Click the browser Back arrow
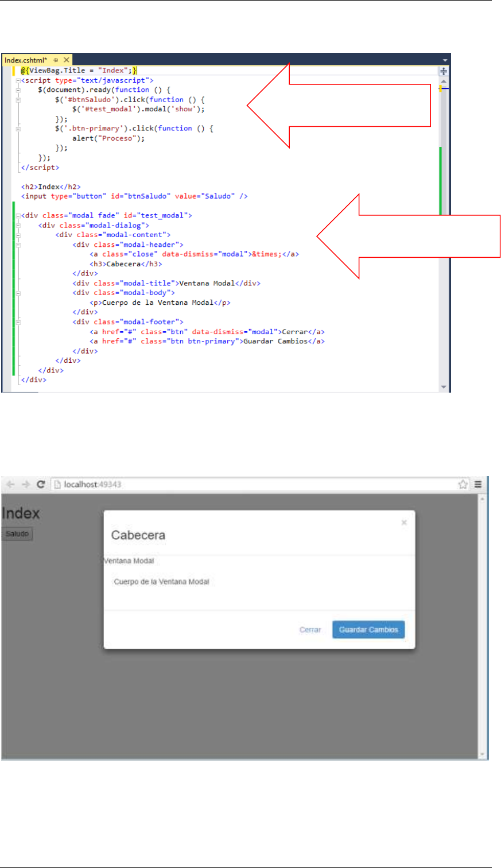Screen dimensions: 501x868 click(11, 485)
